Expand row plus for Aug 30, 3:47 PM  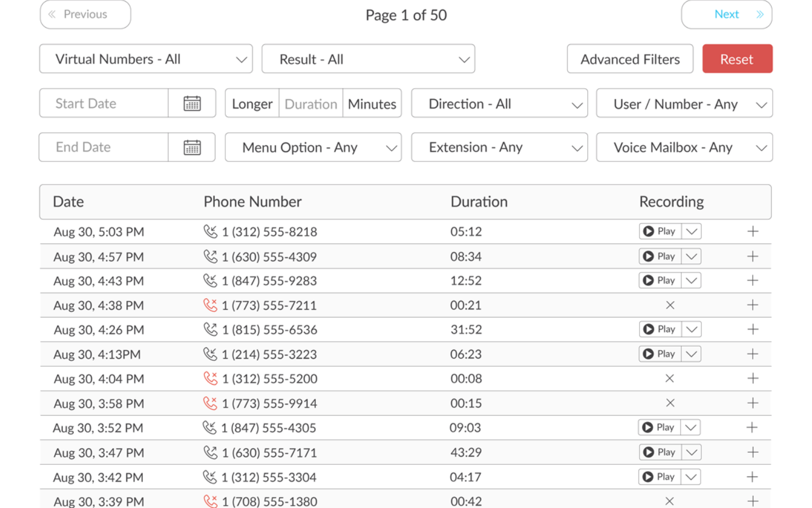click(x=753, y=452)
